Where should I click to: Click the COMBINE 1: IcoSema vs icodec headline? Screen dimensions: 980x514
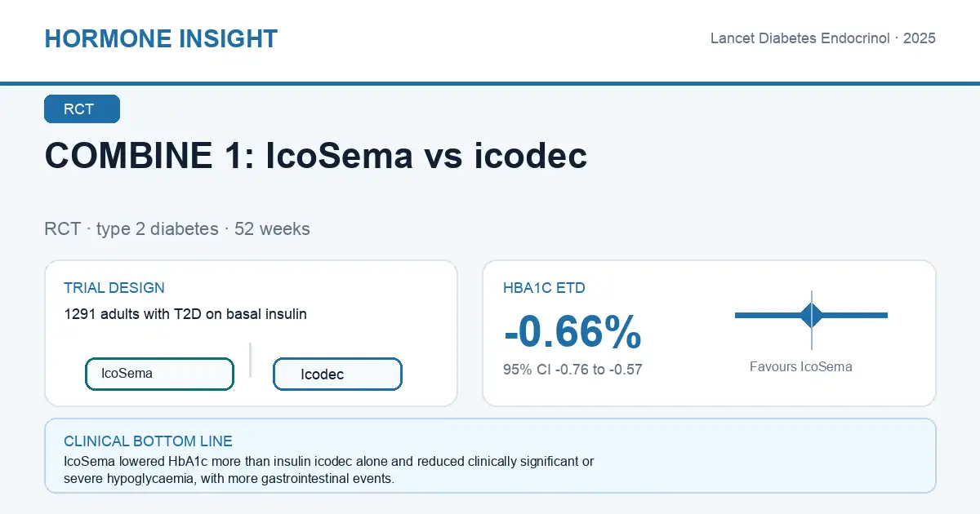[x=316, y=155]
